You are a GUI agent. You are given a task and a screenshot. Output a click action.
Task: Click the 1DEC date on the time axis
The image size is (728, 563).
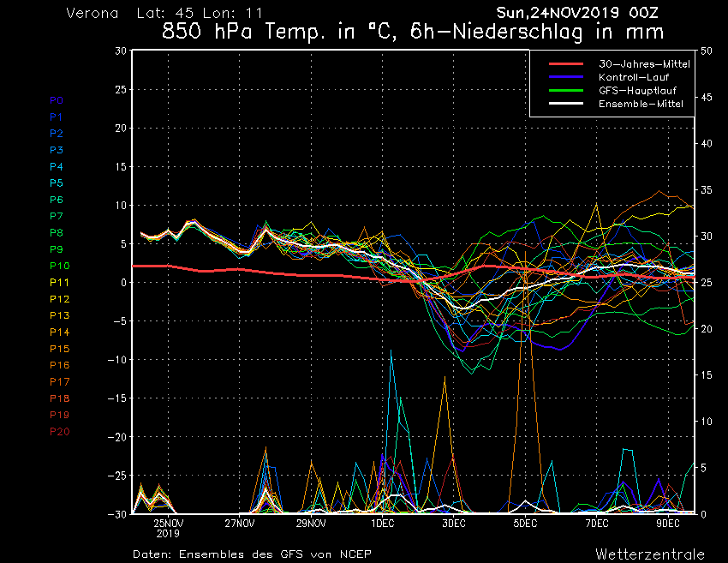click(383, 523)
